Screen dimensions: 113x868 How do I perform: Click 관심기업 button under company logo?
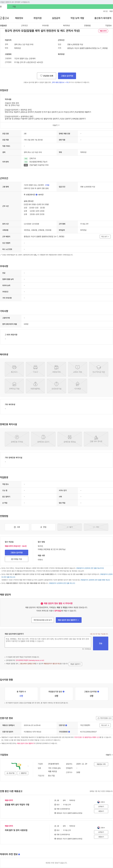[10, 773]
